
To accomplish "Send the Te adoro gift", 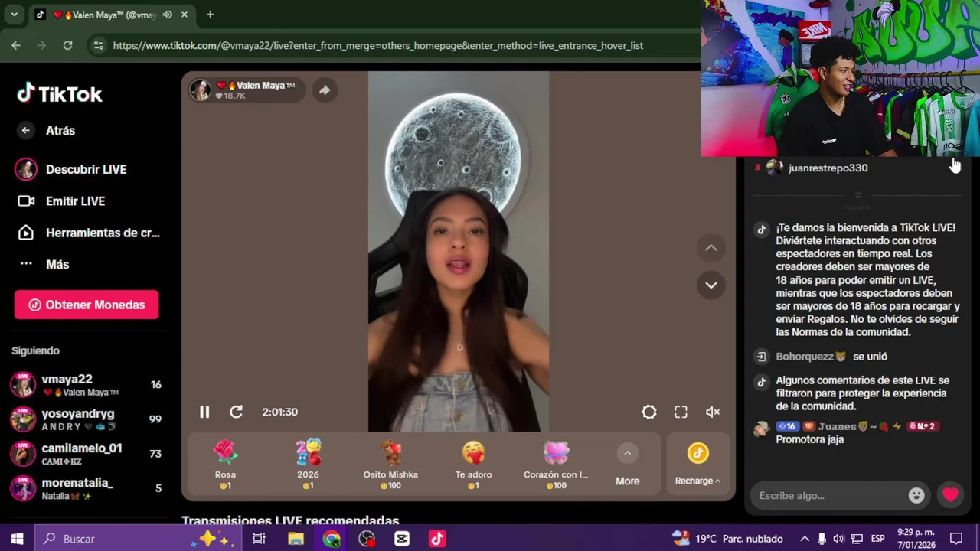I will click(x=473, y=465).
